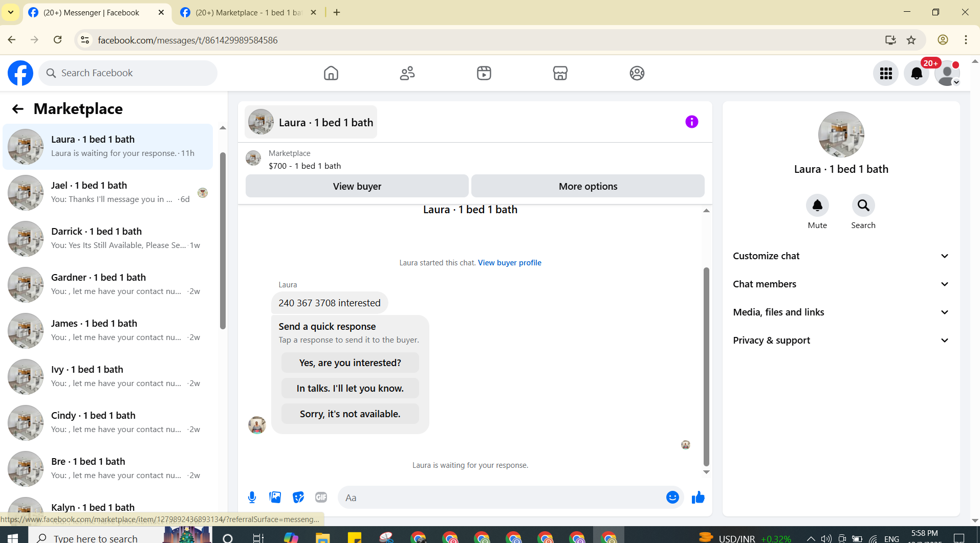Click the purple conversation information icon
The width and height of the screenshot is (980, 543).
(691, 122)
